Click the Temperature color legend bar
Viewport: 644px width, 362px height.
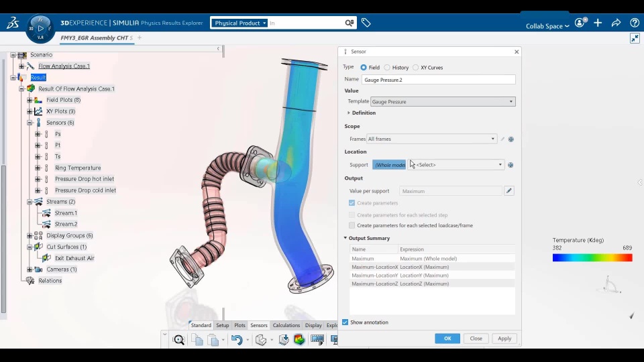(592, 257)
